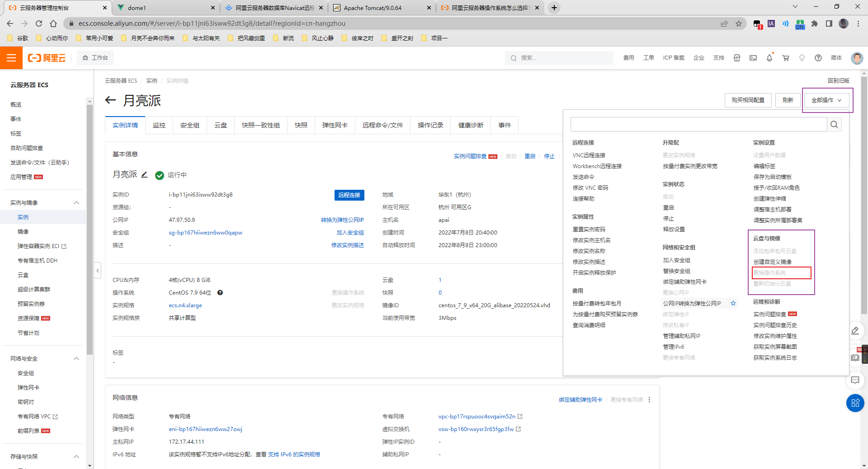
Task: Focus the operations search input field
Action: pyautogui.click(x=699, y=124)
